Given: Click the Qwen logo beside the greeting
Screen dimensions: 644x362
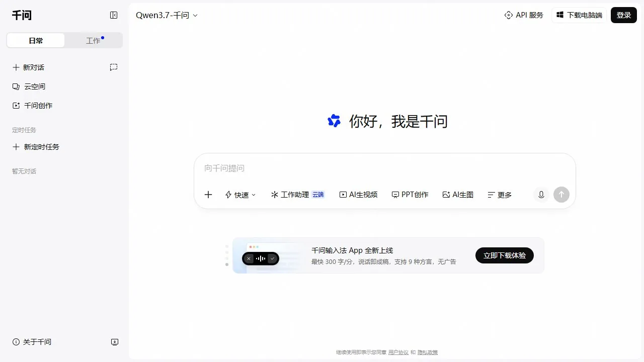Looking at the screenshot, I should point(334,121).
